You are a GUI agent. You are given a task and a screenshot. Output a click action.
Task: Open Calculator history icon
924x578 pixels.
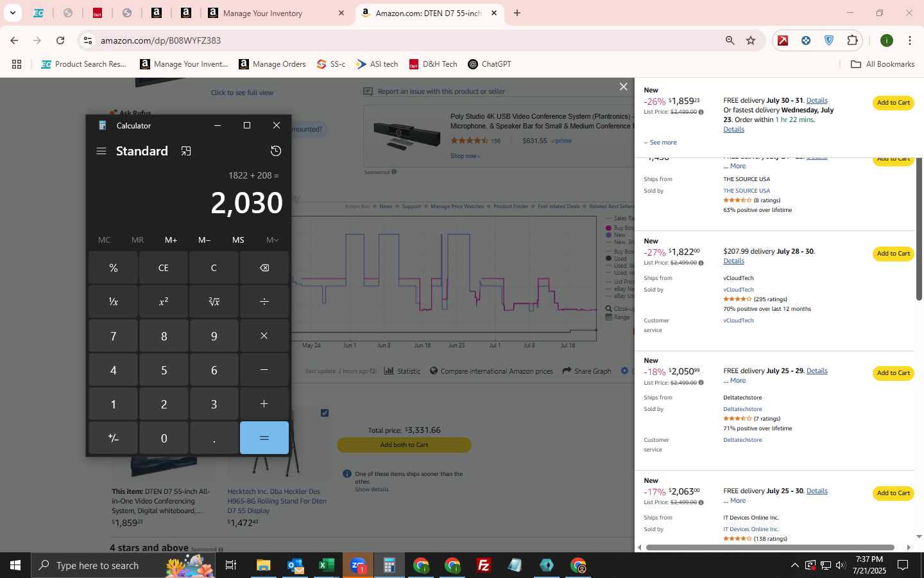pyautogui.click(x=276, y=151)
